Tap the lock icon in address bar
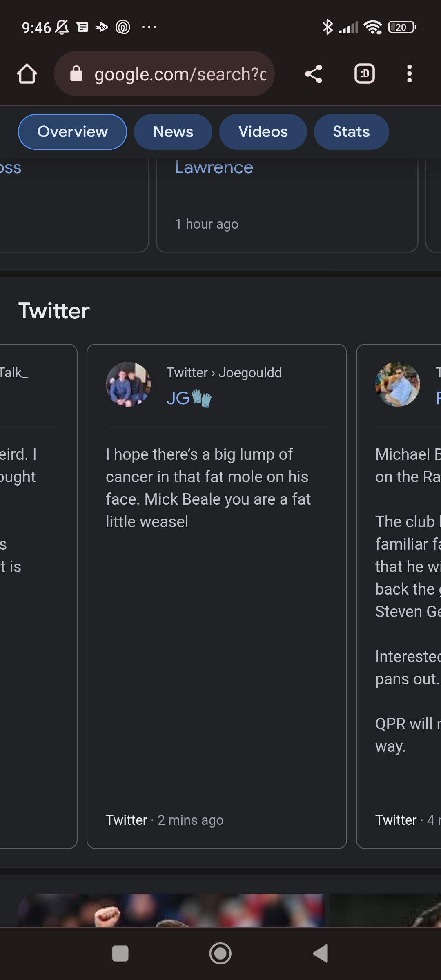 tap(76, 74)
